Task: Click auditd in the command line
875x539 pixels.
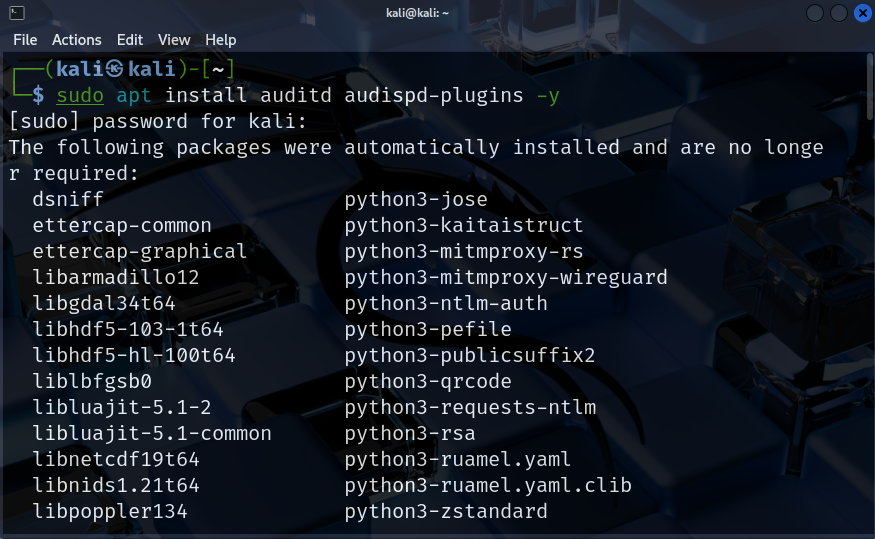Action: point(296,95)
